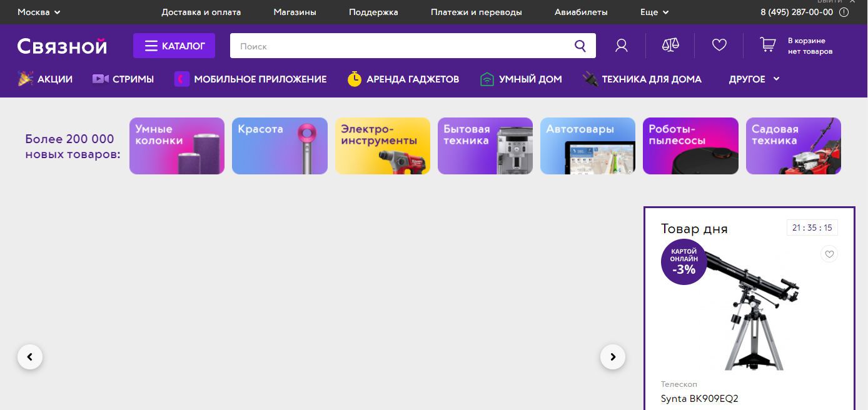Viewport: 868px width, 410px height.
Task: Go to previous banner slide
Action: point(30,357)
